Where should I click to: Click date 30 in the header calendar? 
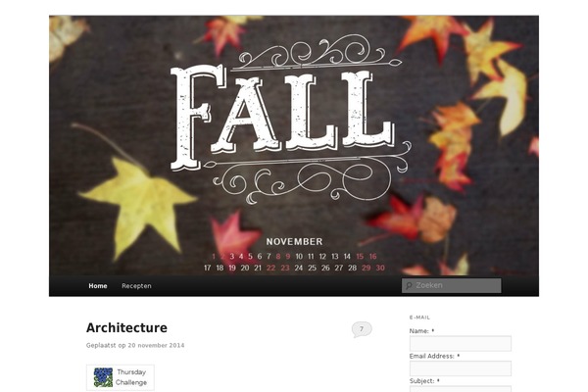(x=380, y=268)
